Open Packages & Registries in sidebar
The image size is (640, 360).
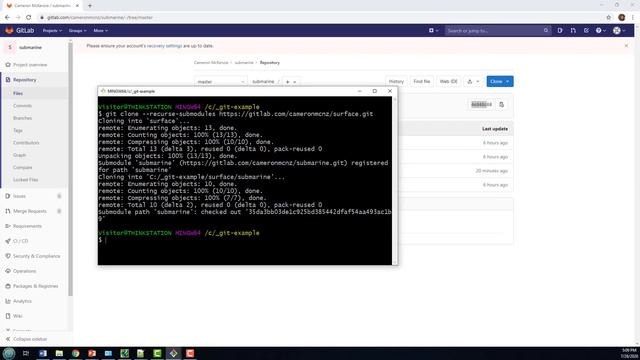(35, 286)
